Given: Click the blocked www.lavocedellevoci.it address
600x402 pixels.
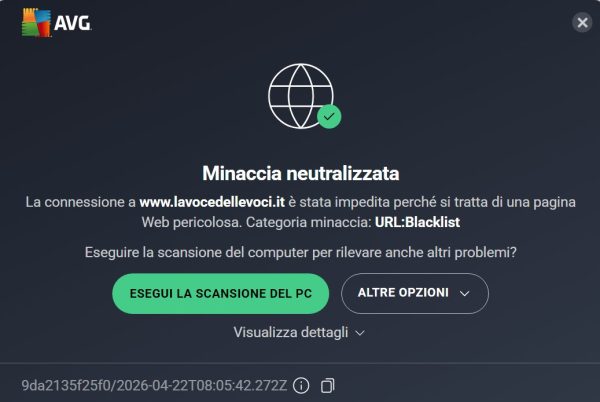Looking at the screenshot, I should tap(212, 202).
